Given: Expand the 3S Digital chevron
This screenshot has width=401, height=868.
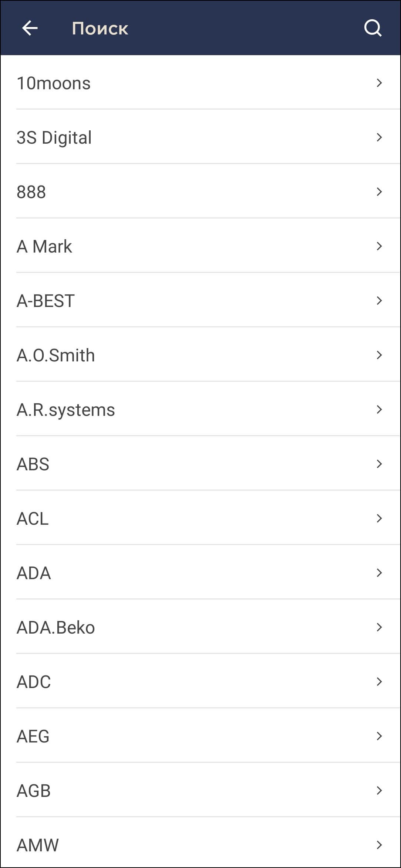Looking at the screenshot, I should (379, 137).
